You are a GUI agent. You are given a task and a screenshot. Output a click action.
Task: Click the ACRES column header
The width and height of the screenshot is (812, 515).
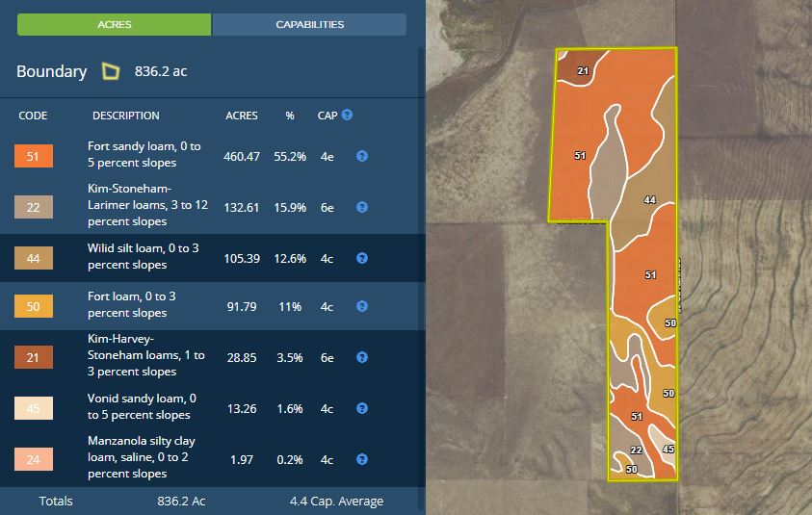coord(241,116)
